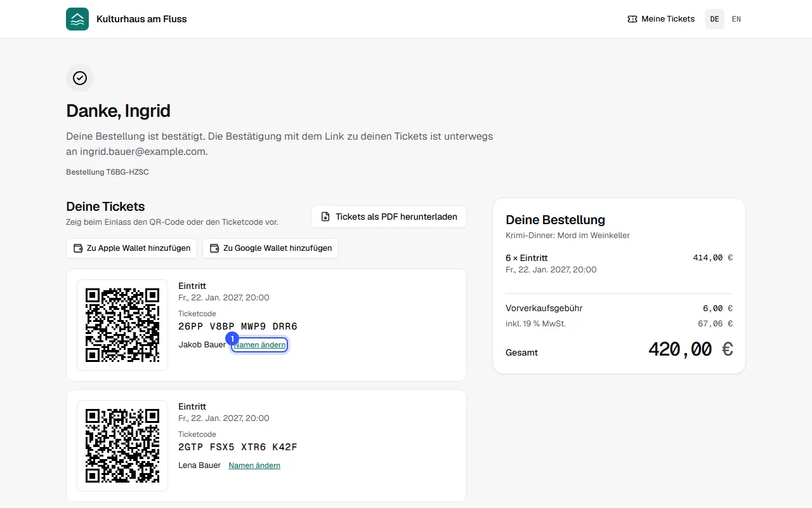Screen dimensions: 812x508
Task: Click Krimi-Dinner: Mord im Weinkeller text
Action: 568,236
